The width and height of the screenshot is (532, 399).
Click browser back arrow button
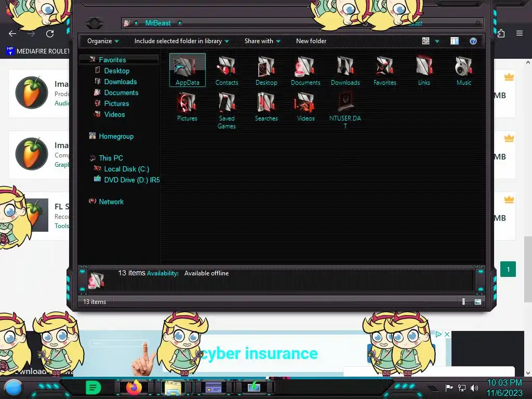pos(12,34)
